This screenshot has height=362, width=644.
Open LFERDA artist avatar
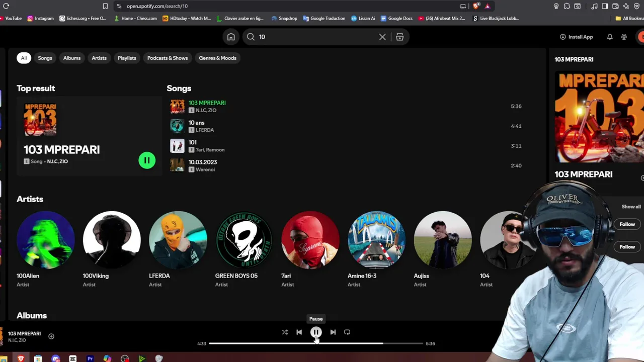click(x=178, y=240)
